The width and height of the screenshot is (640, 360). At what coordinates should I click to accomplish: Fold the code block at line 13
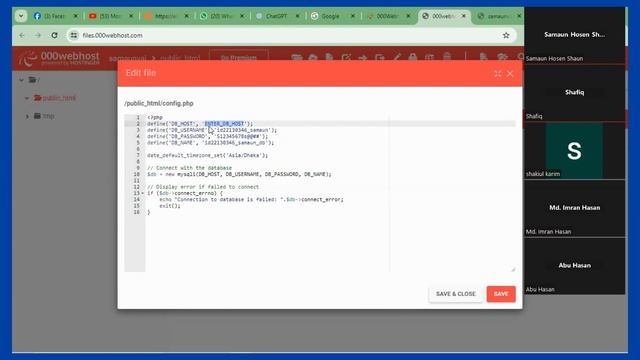(142, 193)
